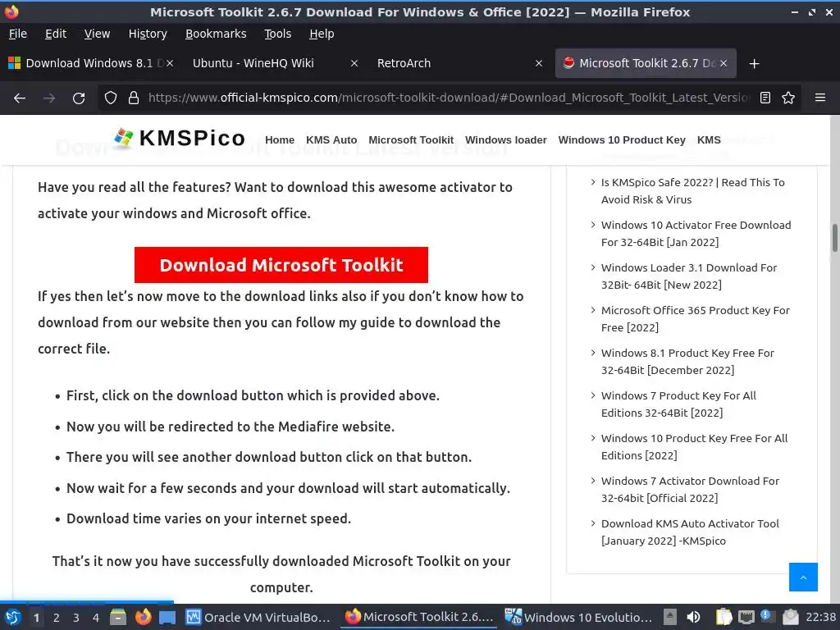Click the URL address bar field
Screen dimensions: 840x630
[x=449, y=98]
